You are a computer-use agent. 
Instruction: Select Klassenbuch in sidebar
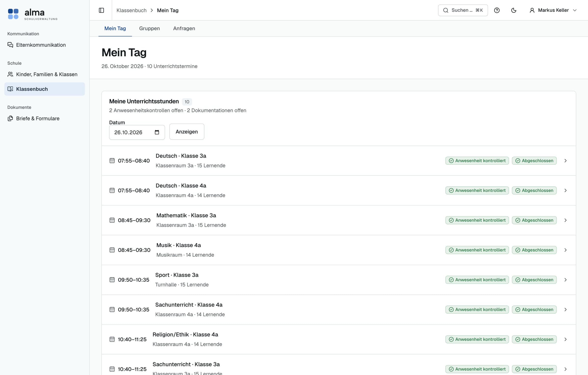(x=45, y=89)
